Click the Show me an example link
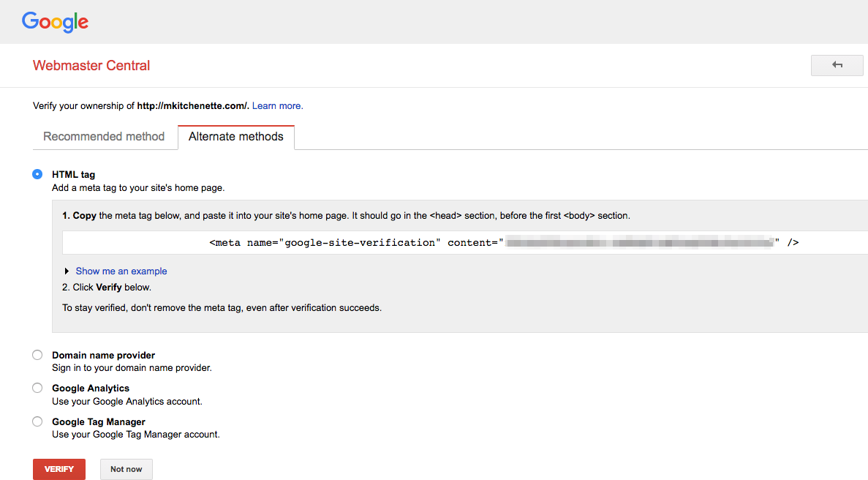 [x=121, y=271]
